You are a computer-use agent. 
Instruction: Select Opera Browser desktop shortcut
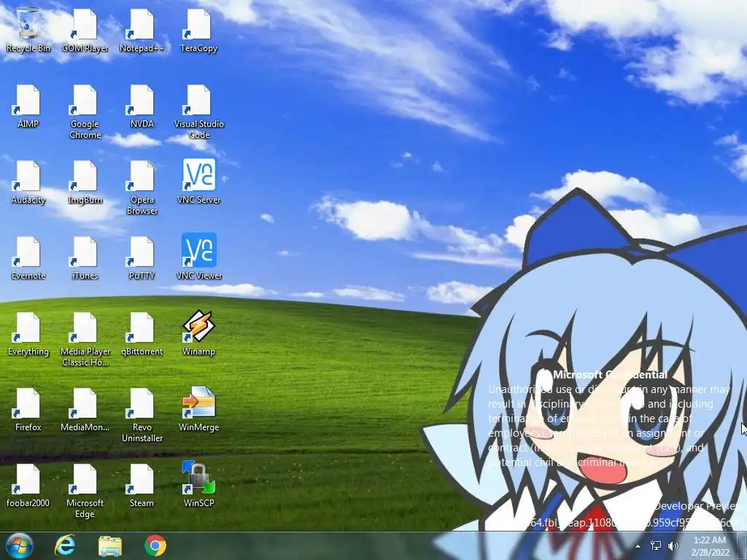142,187
